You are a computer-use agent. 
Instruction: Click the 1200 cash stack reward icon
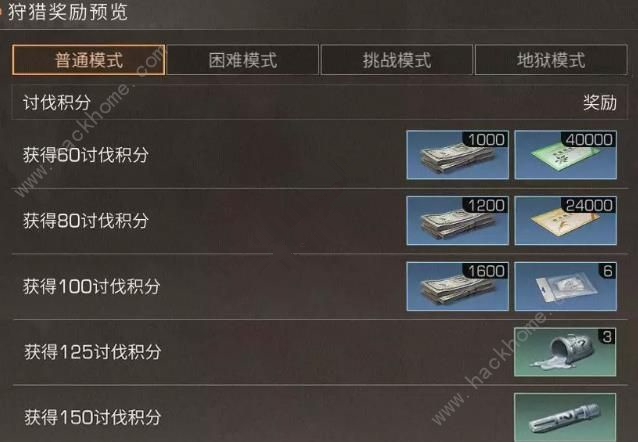point(457,221)
